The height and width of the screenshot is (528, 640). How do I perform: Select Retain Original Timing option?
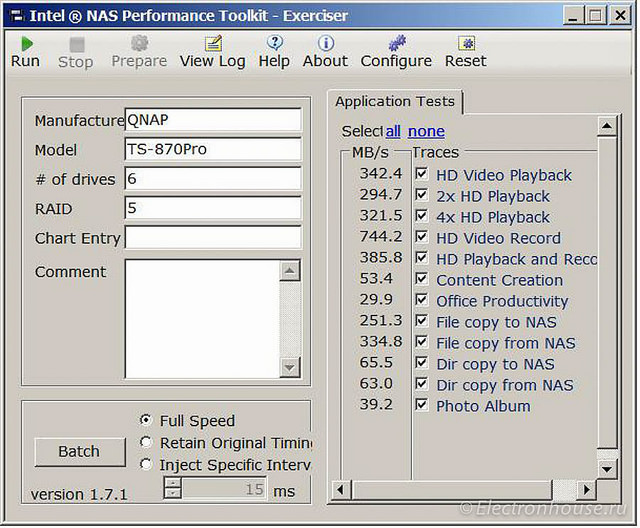pyautogui.click(x=146, y=442)
